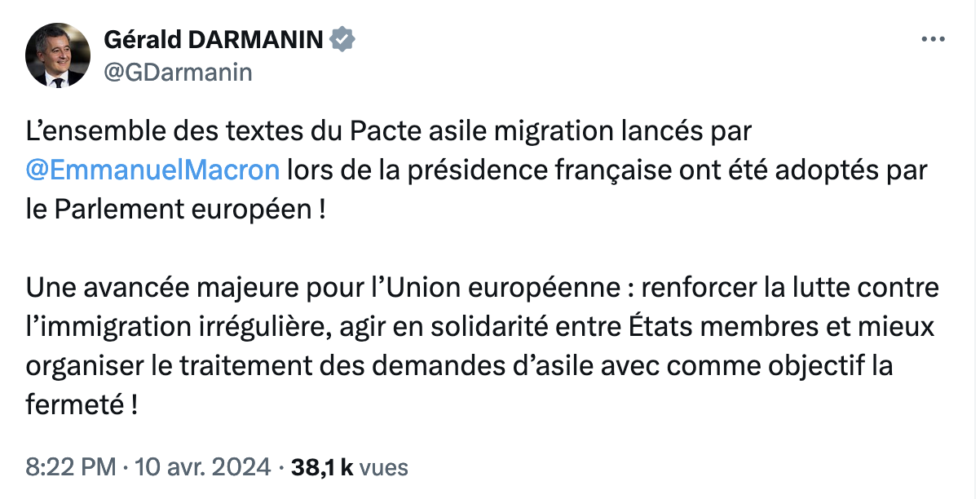The image size is (980, 499).
Task: Follow the @EmmanuelMacron mention link
Action: (x=153, y=170)
